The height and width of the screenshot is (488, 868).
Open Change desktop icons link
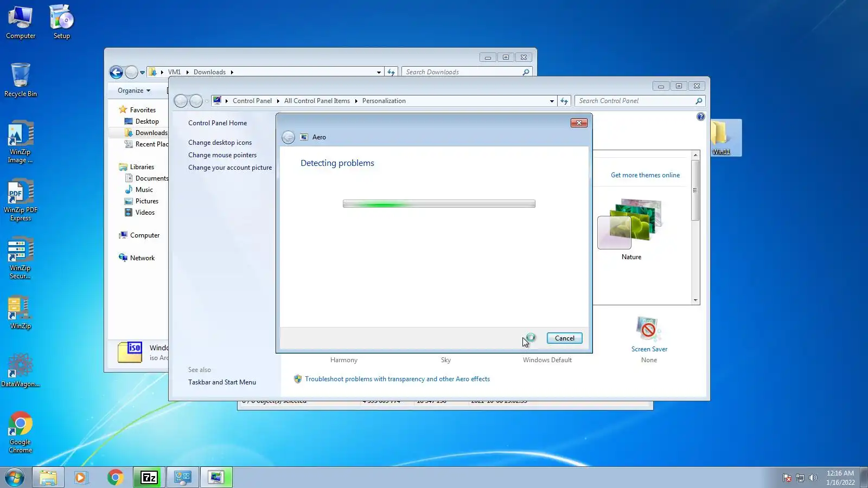click(220, 143)
